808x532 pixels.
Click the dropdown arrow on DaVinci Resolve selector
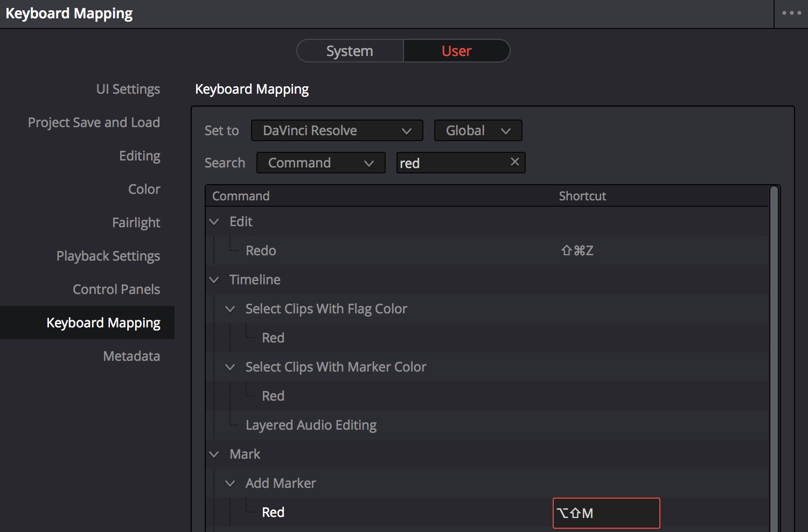pyautogui.click(x=407, y=130)
